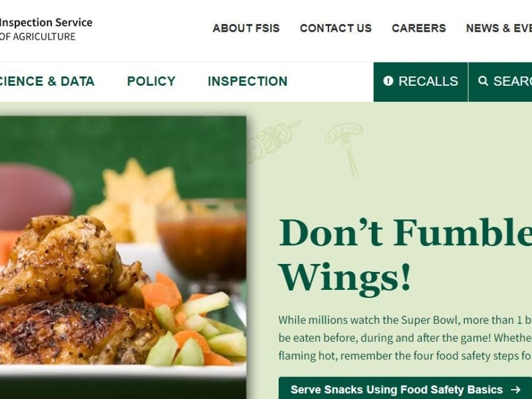This screenshot has height=399, width=532.
Task: Open the Science & Data menu
Action: tap(47, 81)
